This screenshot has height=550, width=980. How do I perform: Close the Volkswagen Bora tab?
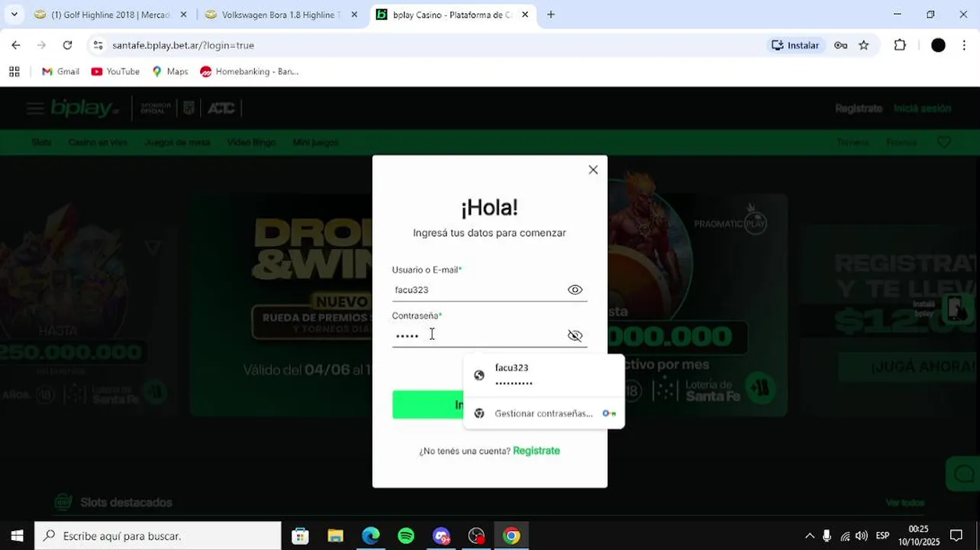coord(354,15)
